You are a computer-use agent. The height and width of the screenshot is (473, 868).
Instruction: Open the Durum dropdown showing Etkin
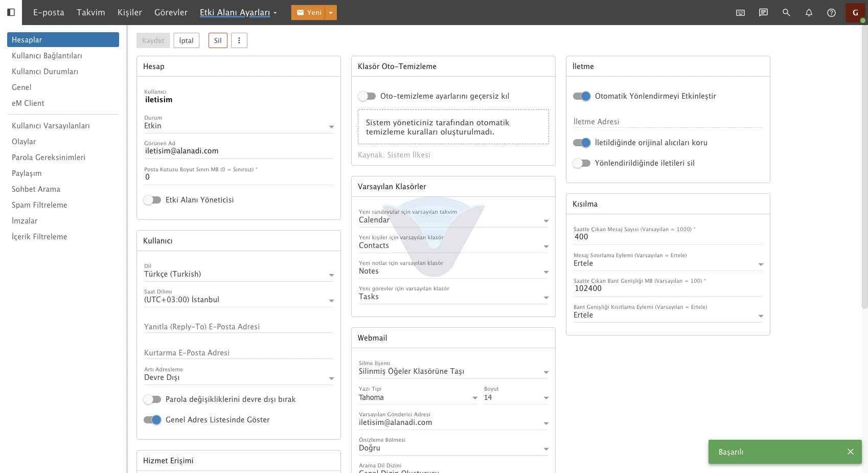[239, 126]
